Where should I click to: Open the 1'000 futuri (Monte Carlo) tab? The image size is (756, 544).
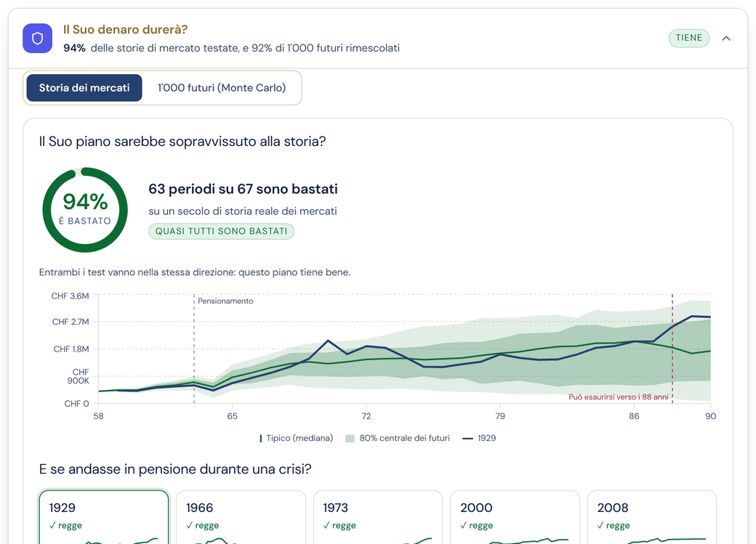222,88
